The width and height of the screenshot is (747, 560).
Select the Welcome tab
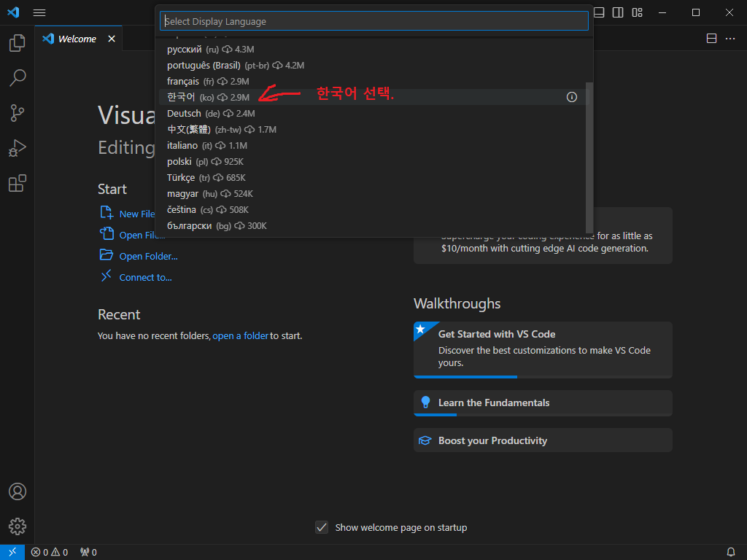79,39
